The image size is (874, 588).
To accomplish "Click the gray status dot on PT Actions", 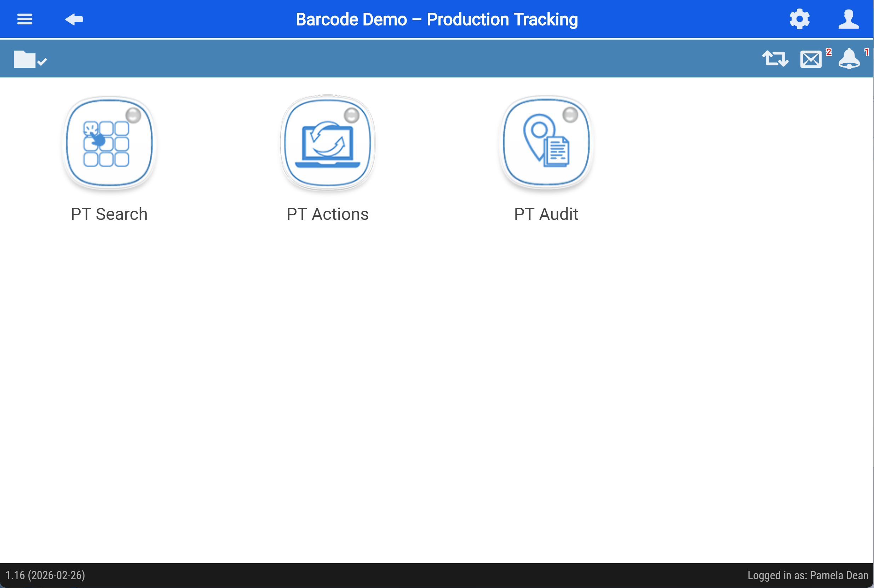I will (x=352, y=116).
